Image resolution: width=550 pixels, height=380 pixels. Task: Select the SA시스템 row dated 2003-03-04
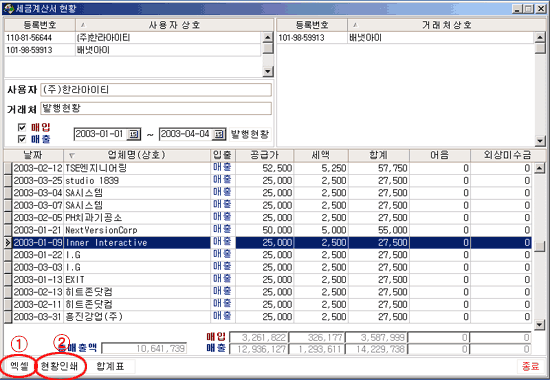268,193
